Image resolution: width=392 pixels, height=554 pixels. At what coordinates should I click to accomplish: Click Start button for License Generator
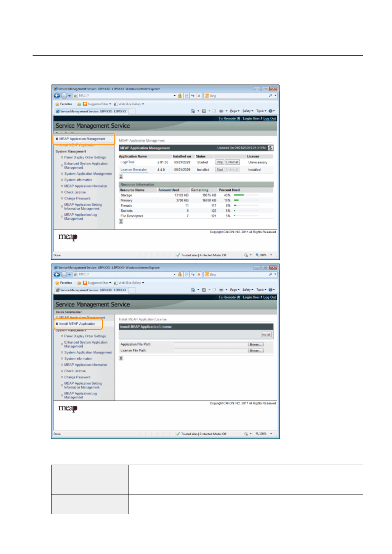[x=220, y=170]
